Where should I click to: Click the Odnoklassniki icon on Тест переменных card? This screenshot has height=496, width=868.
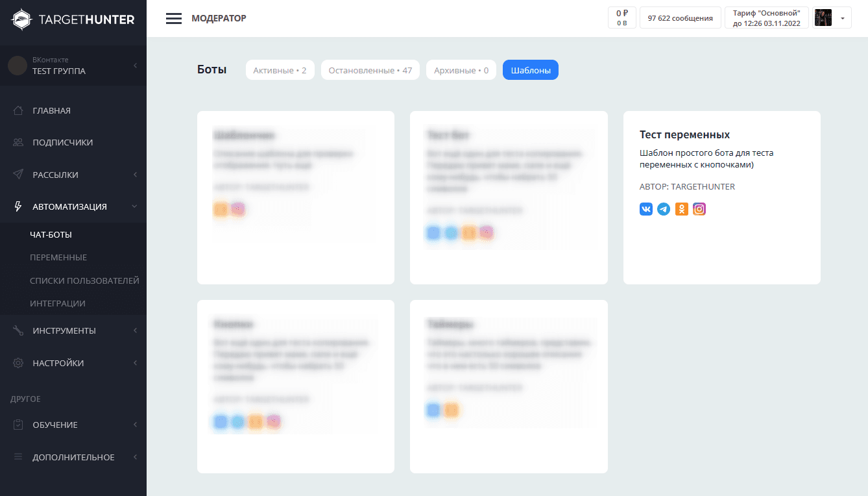[x=681, y=209]
